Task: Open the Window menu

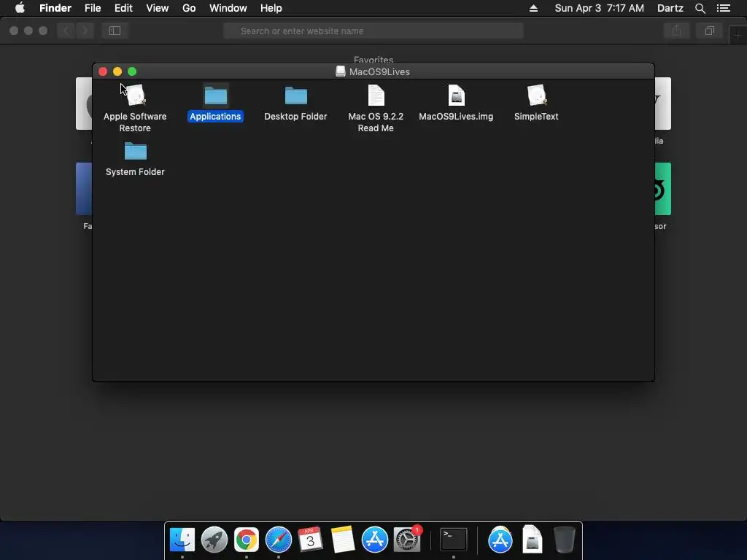Action: coord(228,8)
